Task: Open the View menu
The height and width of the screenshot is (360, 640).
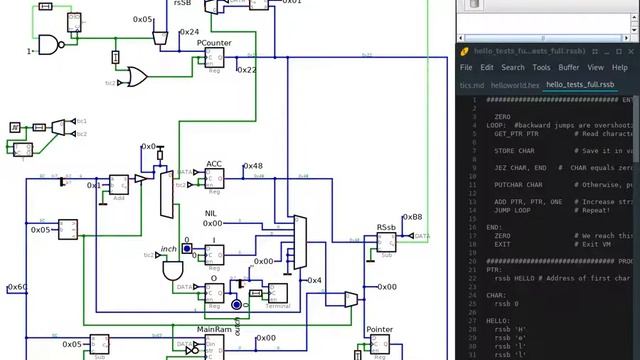Action: pos(596,68)
